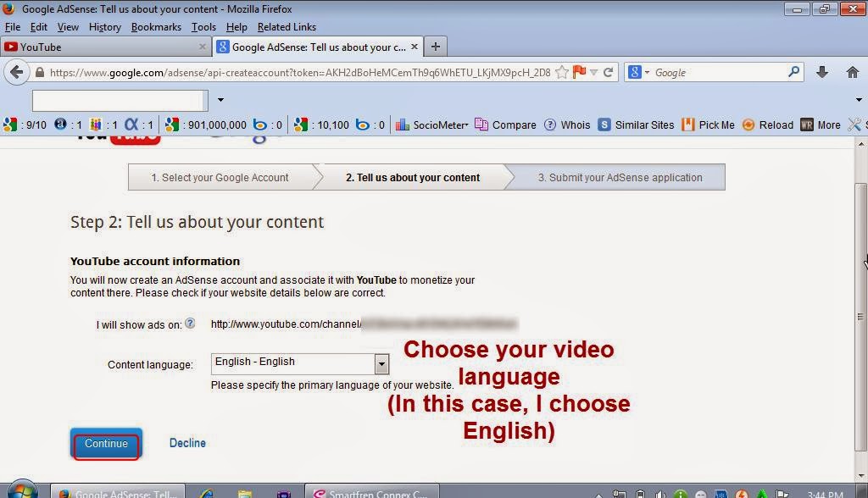Click the page scrollbar down arrow
The width and height of the screenshot is (868, 498).
(x=861, y=475)
